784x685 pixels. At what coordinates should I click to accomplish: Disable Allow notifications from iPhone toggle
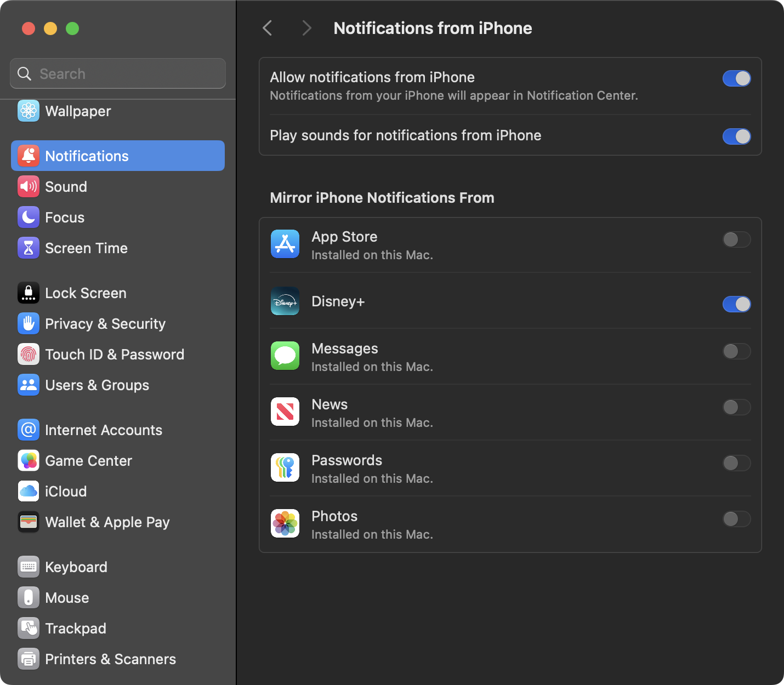(x=736, y=78)
